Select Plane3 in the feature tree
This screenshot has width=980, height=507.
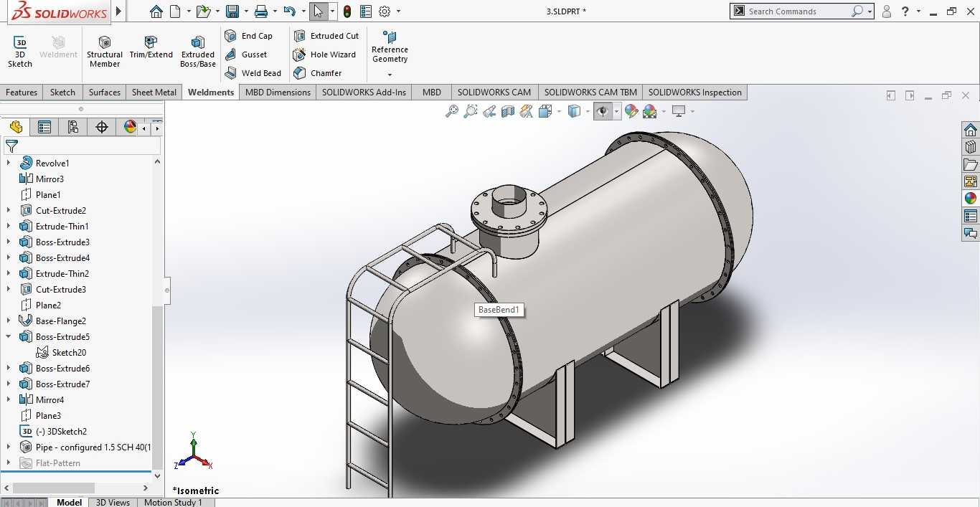41,415
